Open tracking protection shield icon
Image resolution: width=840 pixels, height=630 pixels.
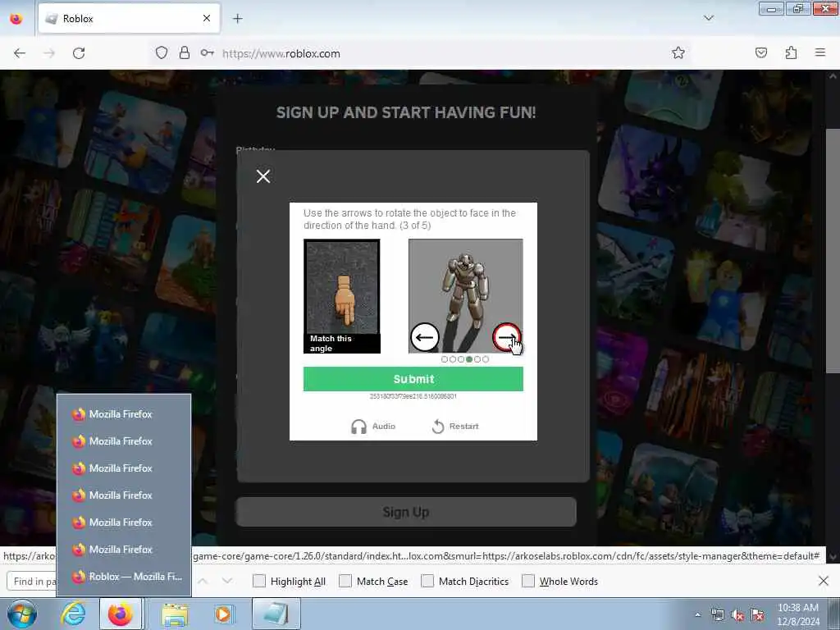coord(162,53)
